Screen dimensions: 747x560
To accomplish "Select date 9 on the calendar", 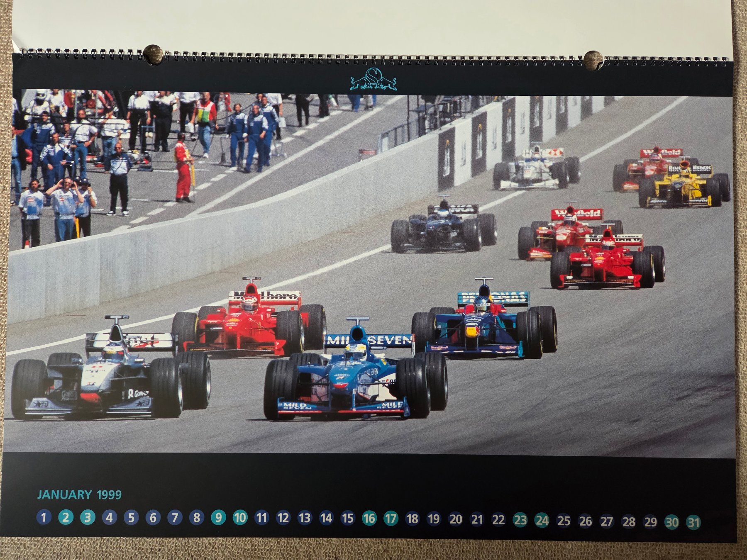I will coord(218,518).
